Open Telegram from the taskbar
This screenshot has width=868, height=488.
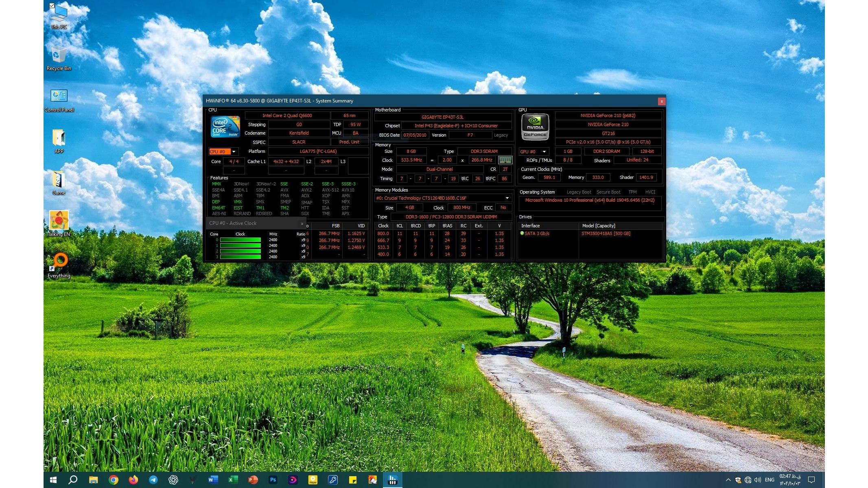[x=153, y=480]
